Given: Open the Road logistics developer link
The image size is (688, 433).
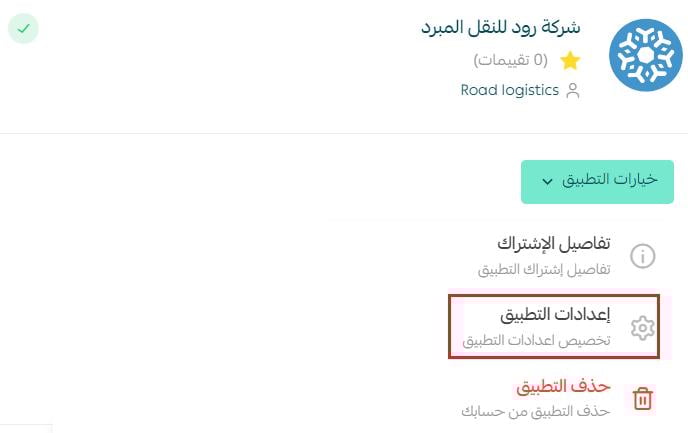Looking at the screenshot, I should (509, 90).
